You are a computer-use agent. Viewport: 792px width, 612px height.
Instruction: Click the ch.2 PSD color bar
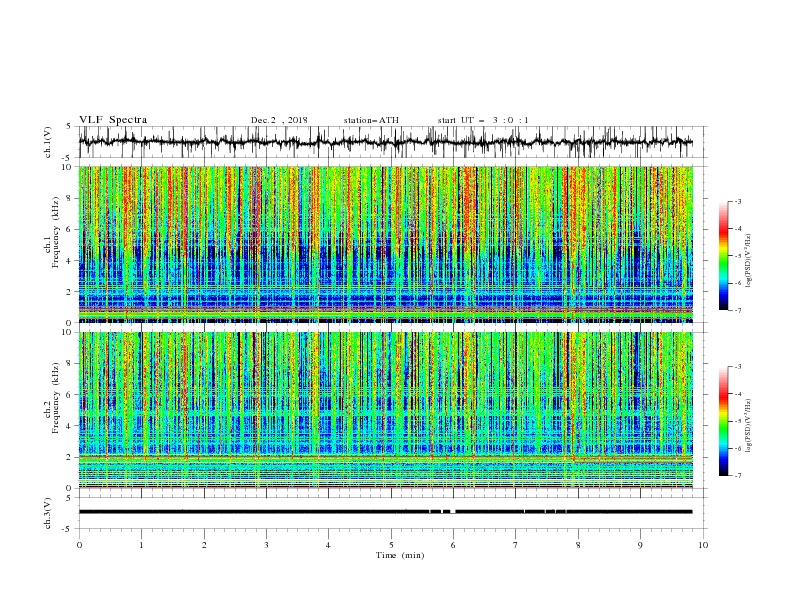click(724, 421)
